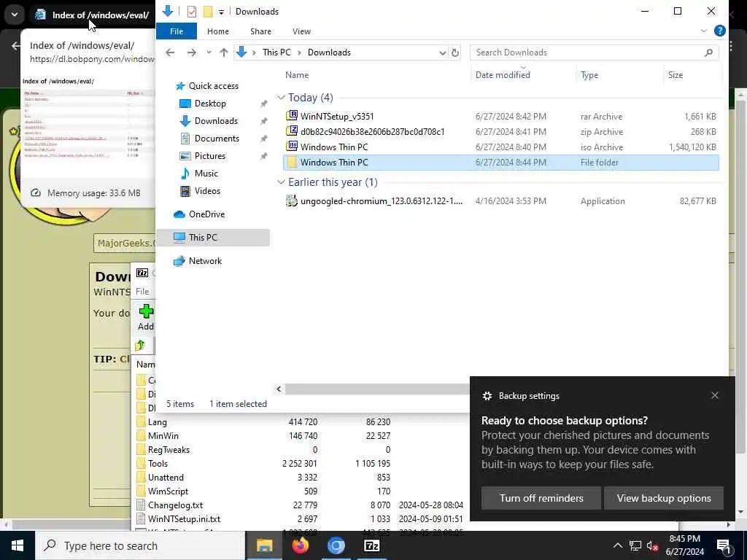Click Turn off reminders button
This screenshot has height=560, width=747.
[541, 499]
